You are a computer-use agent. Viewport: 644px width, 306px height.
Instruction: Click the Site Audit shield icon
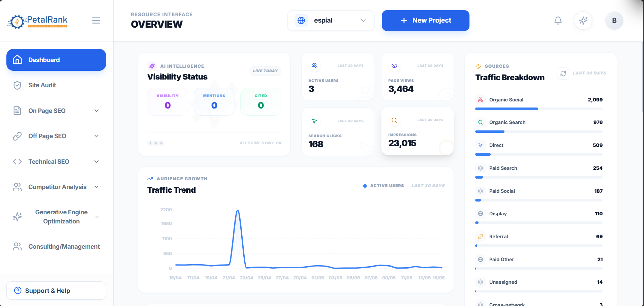17,85
